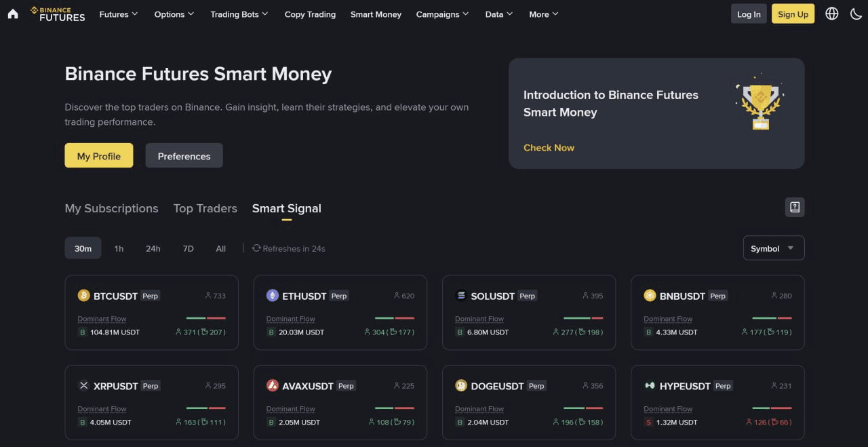Image resolution: width=868 pixels, height=447 pixels.
Task: Click the BTC coin icon on BTCUSDT card
Action: tap(83, 295)
